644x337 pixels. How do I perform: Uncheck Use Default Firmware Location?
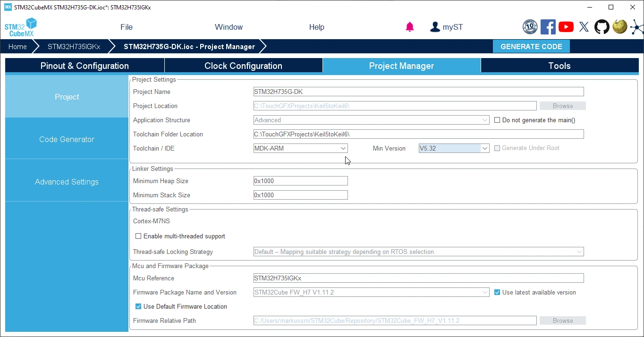(138, 306)
